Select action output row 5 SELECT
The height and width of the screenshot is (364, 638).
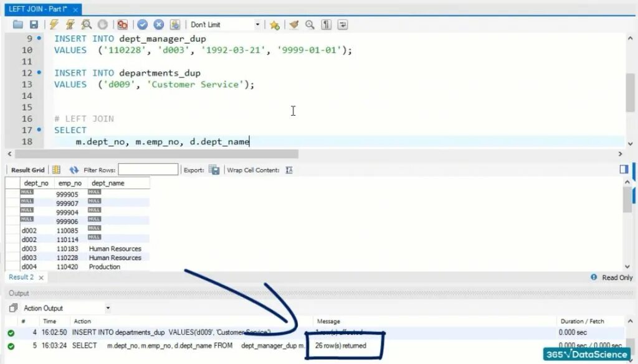[315, 346]
